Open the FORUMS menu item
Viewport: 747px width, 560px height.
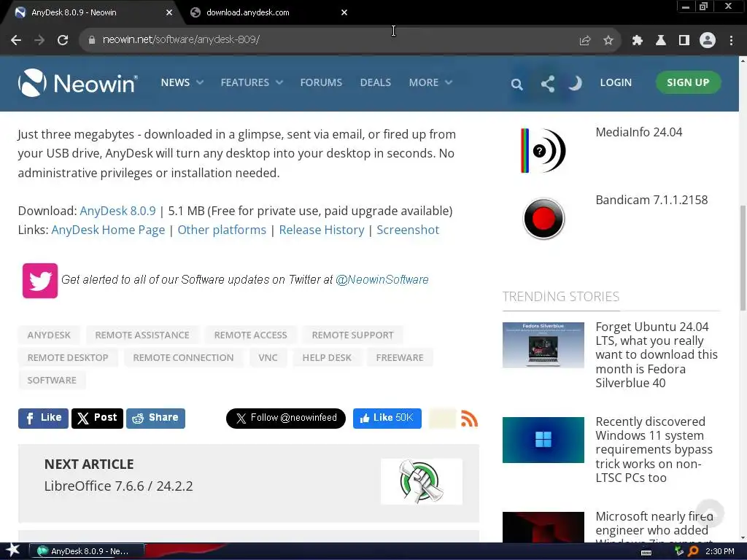[321, 82]
